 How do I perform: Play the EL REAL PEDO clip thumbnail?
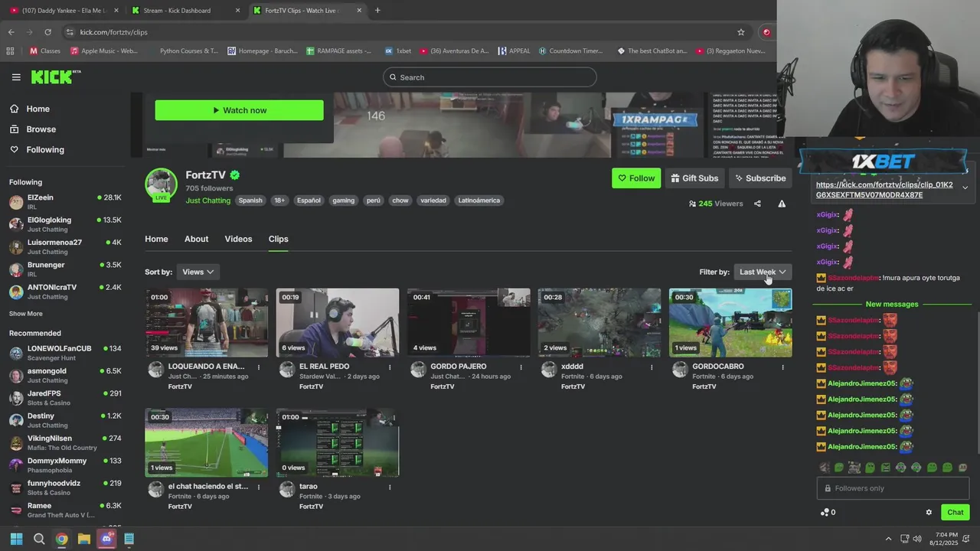pyautogui.click(x=338, y=322)
